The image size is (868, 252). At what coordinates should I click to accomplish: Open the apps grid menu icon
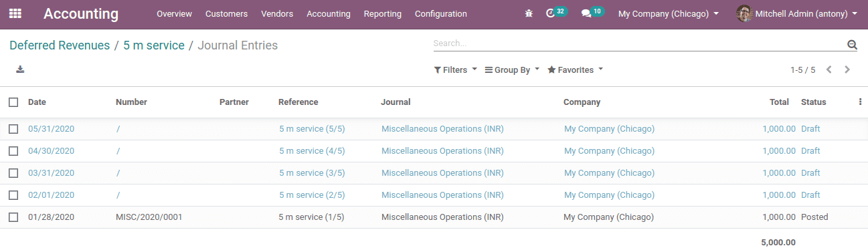(x=15, y=13)
